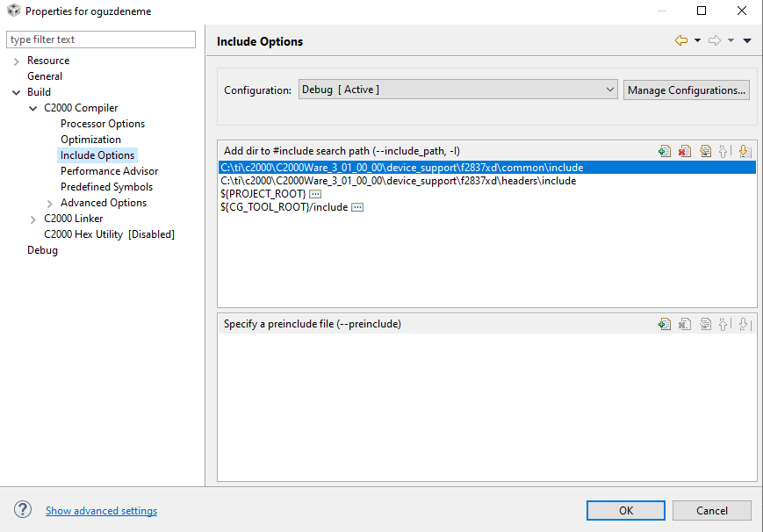
Task: Select Processor Options in the tree
Action: pyautogui.click(x=103, y=124)
